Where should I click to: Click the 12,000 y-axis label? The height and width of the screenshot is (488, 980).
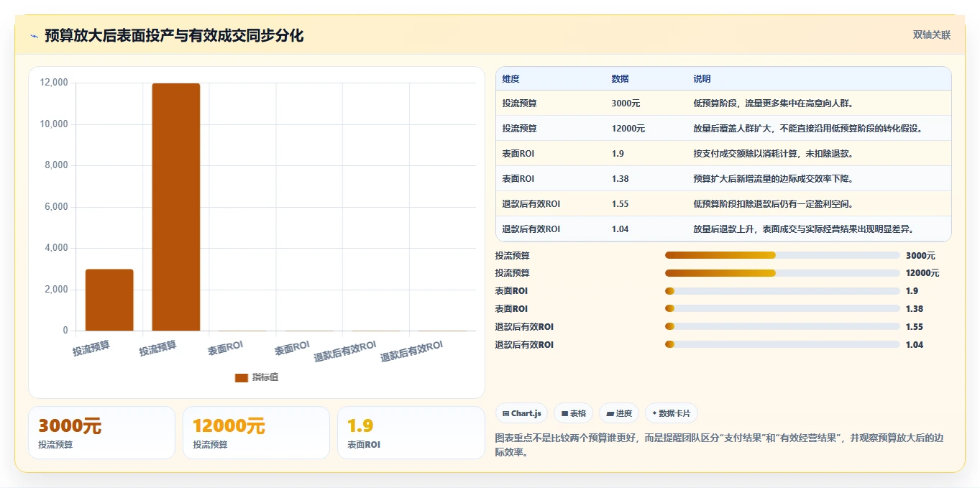(x=54, y=83)
